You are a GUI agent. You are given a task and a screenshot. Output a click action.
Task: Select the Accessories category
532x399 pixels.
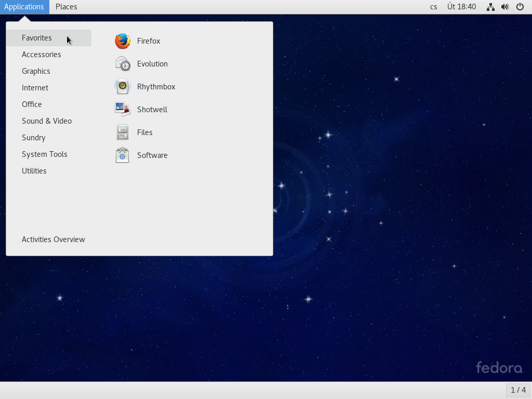(x=42, y=55)
